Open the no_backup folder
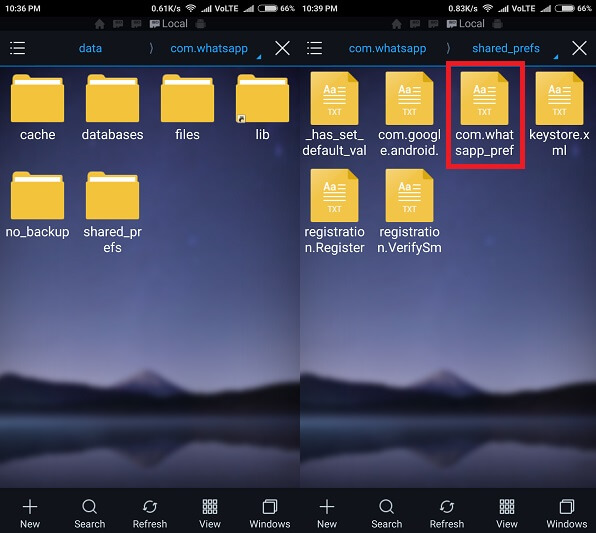596x533 pixels. [x=37, y=205]
